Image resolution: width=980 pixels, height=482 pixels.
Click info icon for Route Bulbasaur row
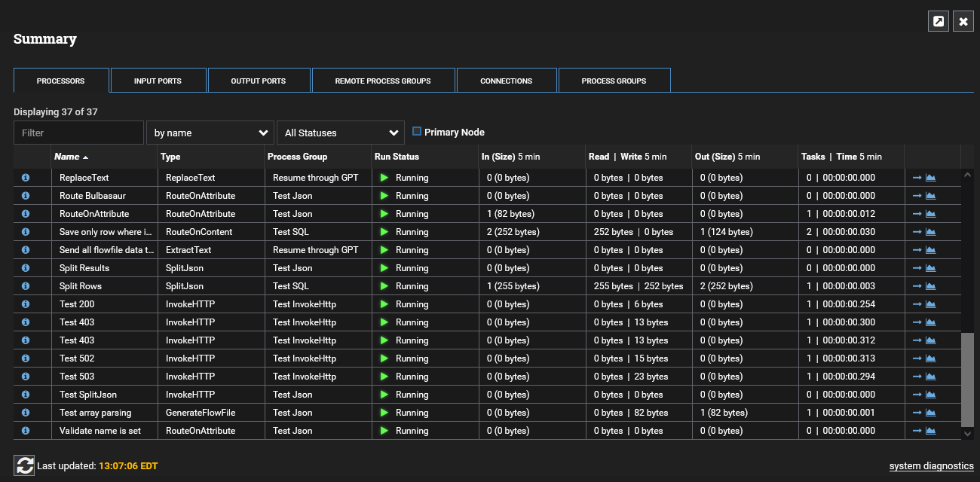coord(25,196)
